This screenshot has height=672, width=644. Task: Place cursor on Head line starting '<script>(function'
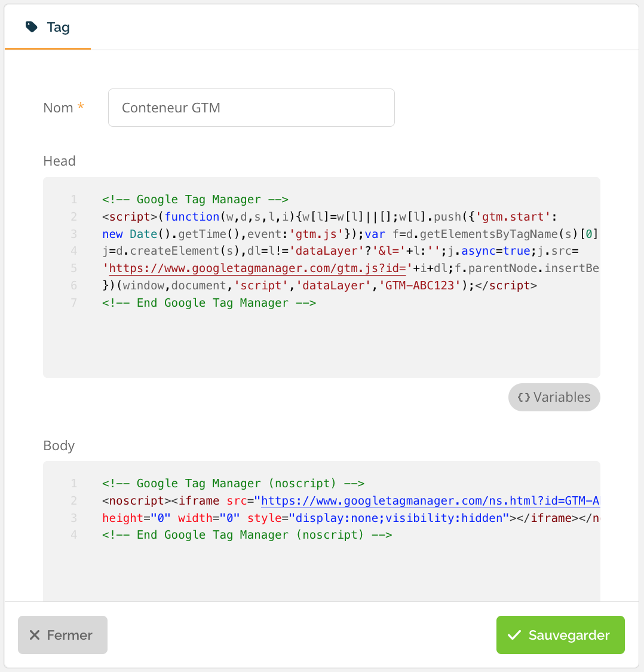click(x=330, y=216)
